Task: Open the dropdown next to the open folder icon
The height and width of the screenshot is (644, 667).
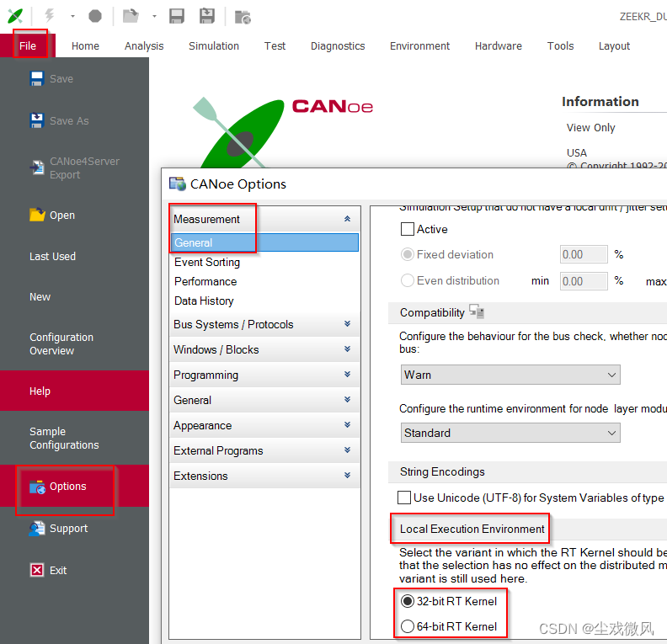Action: click(154, 17)
